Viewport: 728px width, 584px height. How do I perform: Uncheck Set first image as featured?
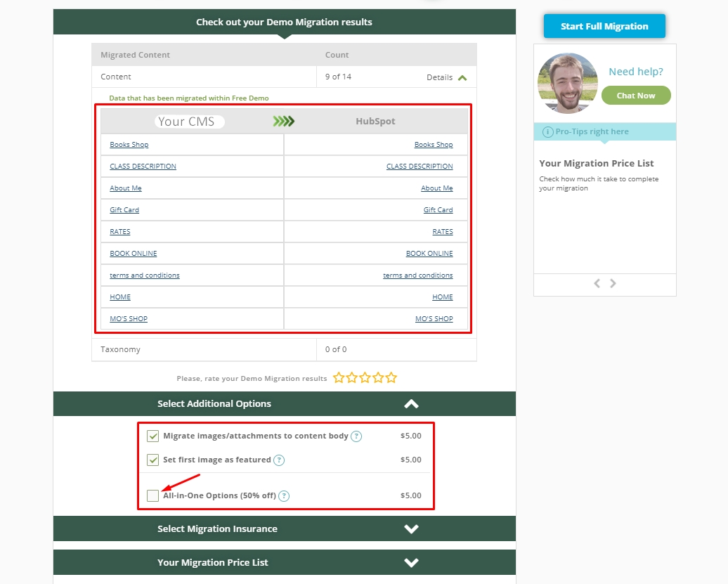point(152,460)
